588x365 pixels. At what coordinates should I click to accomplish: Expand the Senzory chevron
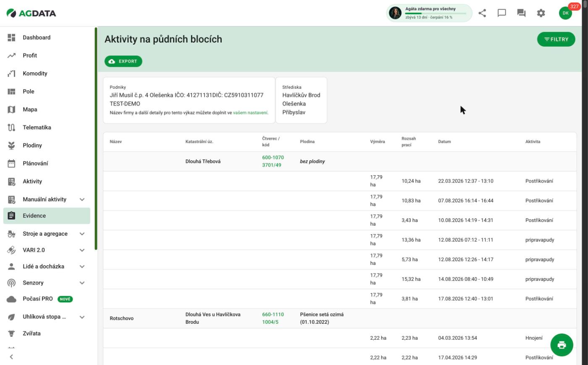coord(82,283)
